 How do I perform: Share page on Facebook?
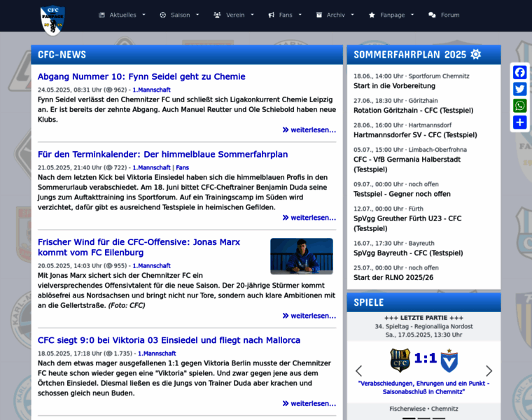coord(520,72)
